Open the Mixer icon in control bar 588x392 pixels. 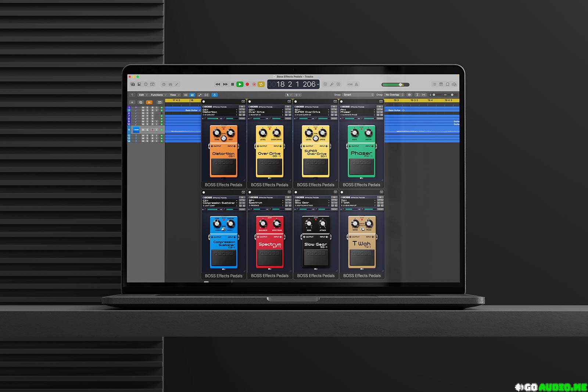pos(170,84)
